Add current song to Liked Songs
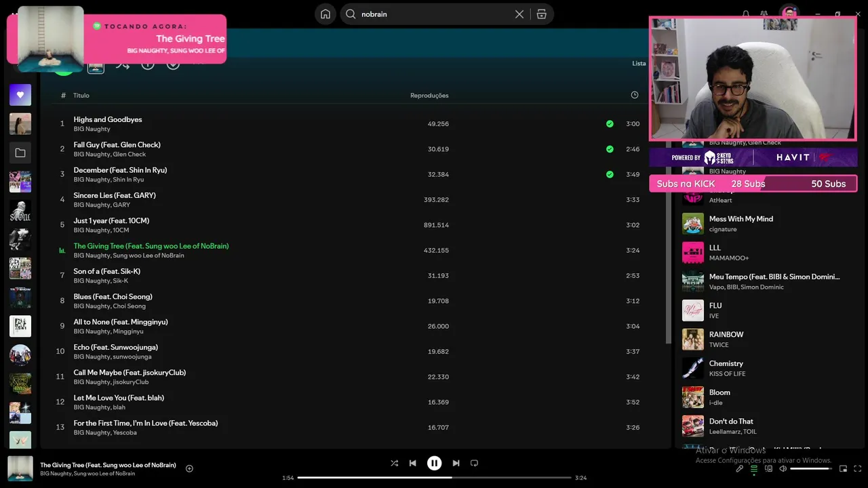The image size is (868, 488). [x=189, y=468]
